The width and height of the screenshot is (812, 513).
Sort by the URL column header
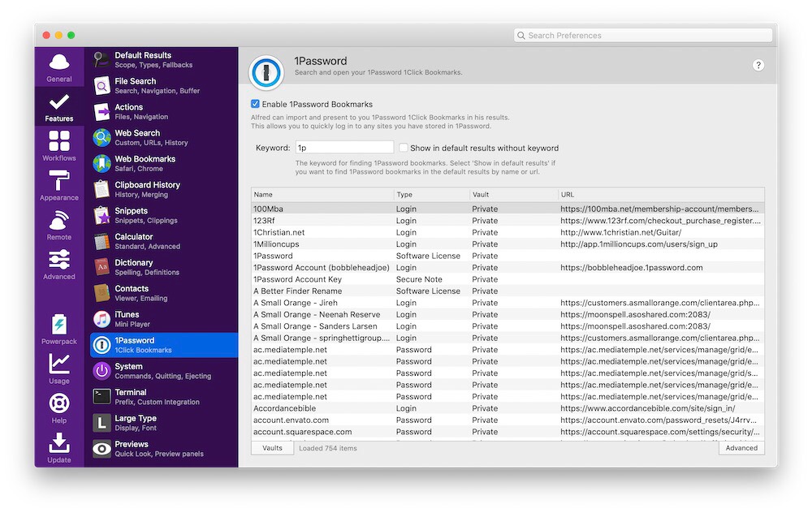pyautogui.click(x=661, y=195)
